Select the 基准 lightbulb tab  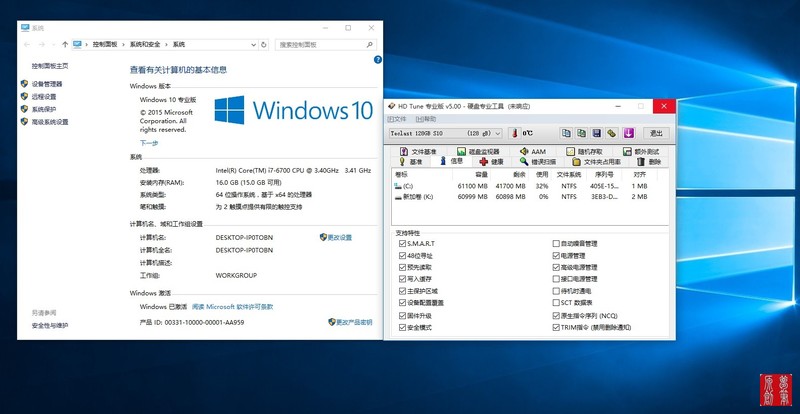[x=411, y=162]
